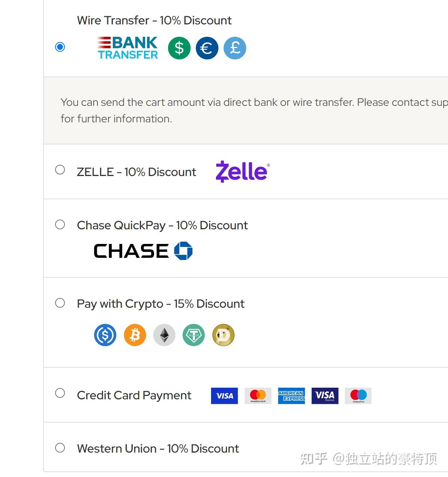Click the Mastercard card logo

258,396
